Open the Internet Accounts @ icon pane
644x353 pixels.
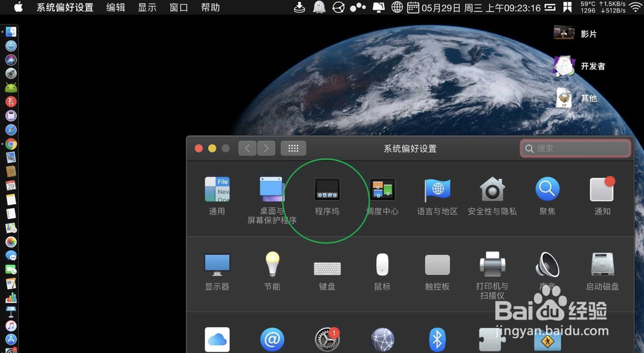[272, 339]
